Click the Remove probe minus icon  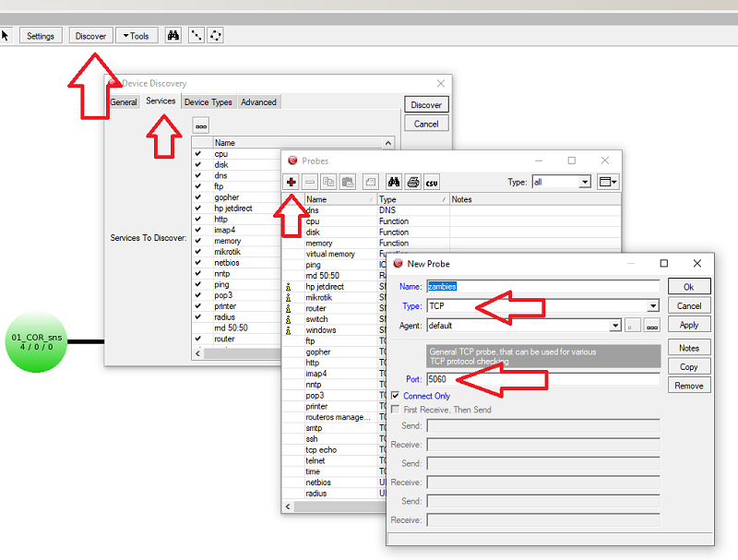click(x=307, y=182)
